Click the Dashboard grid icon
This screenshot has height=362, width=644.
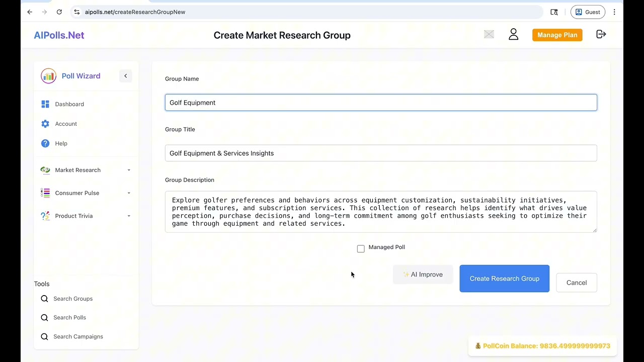(45, 104)
